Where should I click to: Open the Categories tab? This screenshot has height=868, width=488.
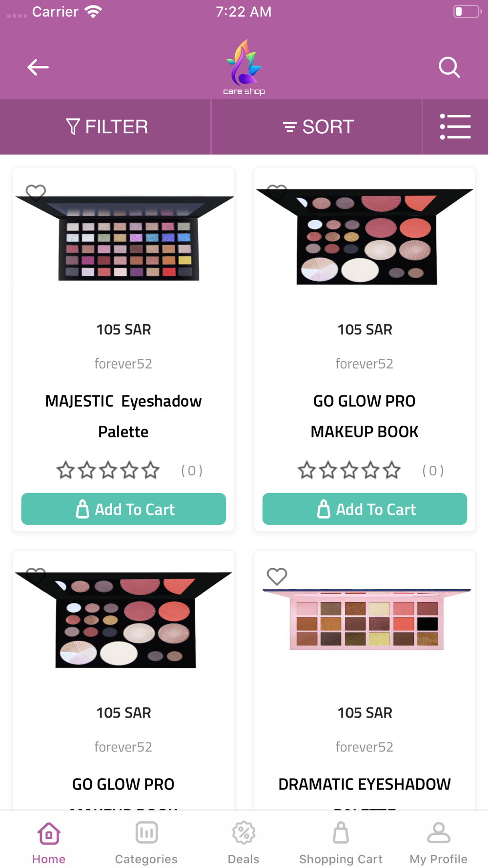click(146, 842)
